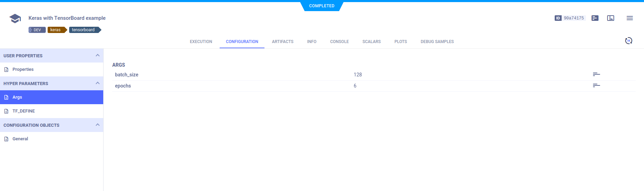This screenshot has height=191, width=644.
Task: Collapse the Hyper Parameters section
Action: tap(97, 83)
